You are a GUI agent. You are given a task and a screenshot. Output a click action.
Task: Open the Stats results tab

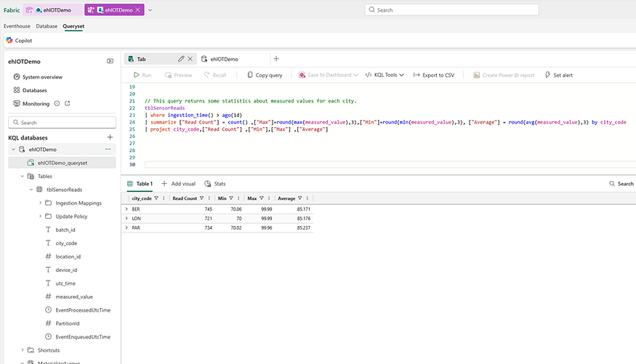pyautogui.click(x=215, y=184)
